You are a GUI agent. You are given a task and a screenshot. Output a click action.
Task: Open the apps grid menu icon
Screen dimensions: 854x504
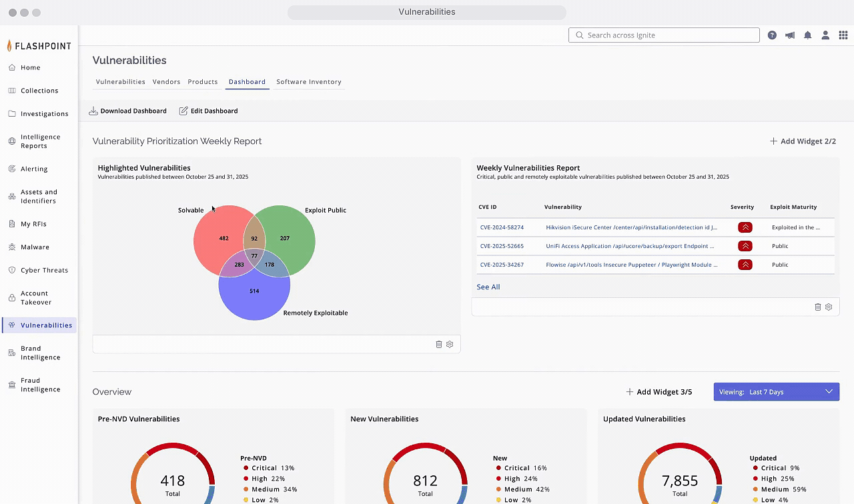(843, 35)
